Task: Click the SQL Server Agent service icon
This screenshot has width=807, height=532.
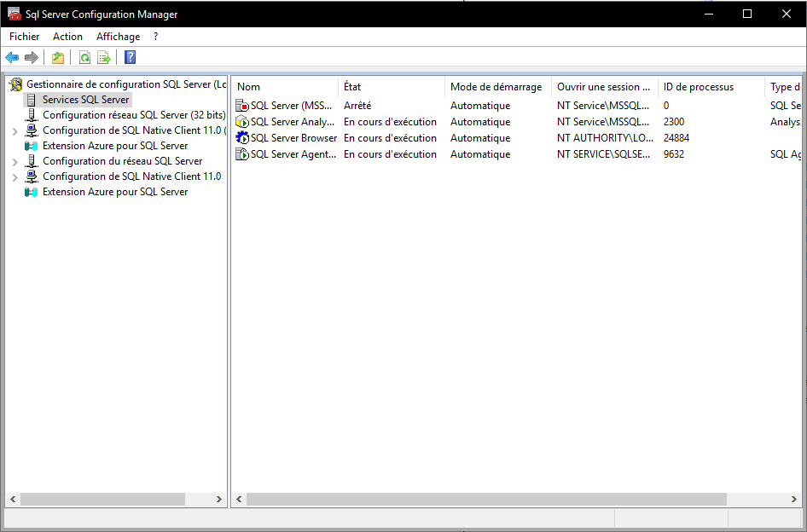Action: tap(242, 154)
